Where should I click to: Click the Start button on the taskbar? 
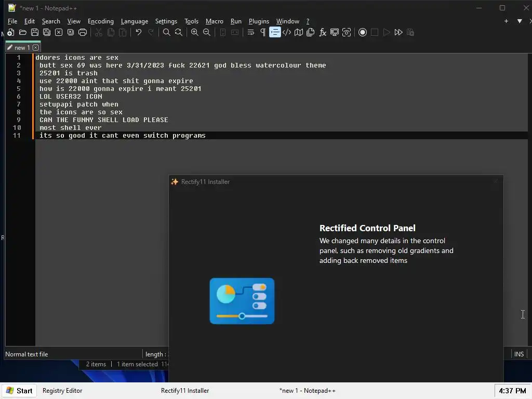[19, 391]
